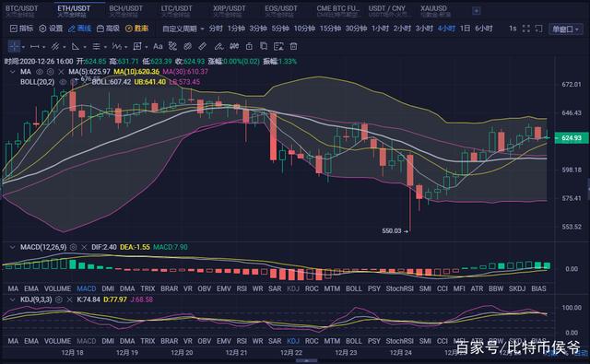Open the 胜率 win-rate icon
The width and height of the screenshot is (590, 364).
[129, 29]
